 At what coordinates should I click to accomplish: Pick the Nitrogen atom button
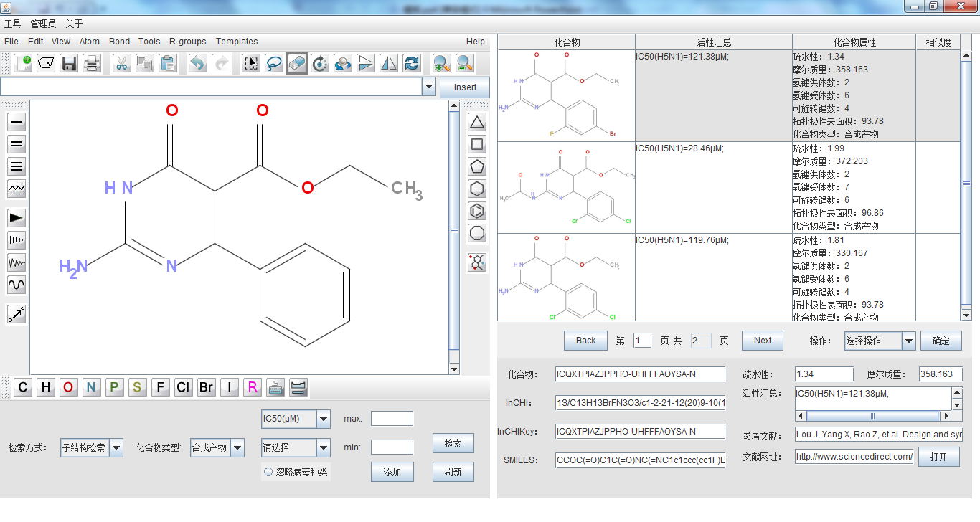click(91, 387)
